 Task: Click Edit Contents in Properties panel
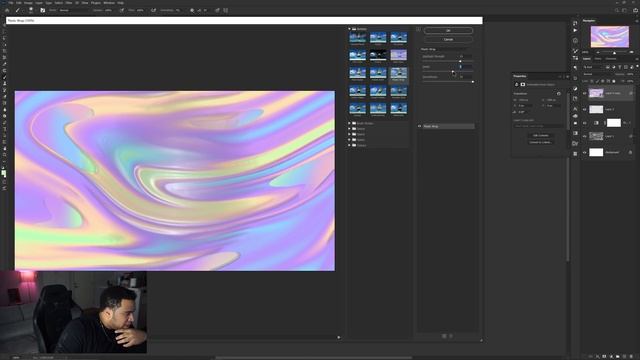540,136
